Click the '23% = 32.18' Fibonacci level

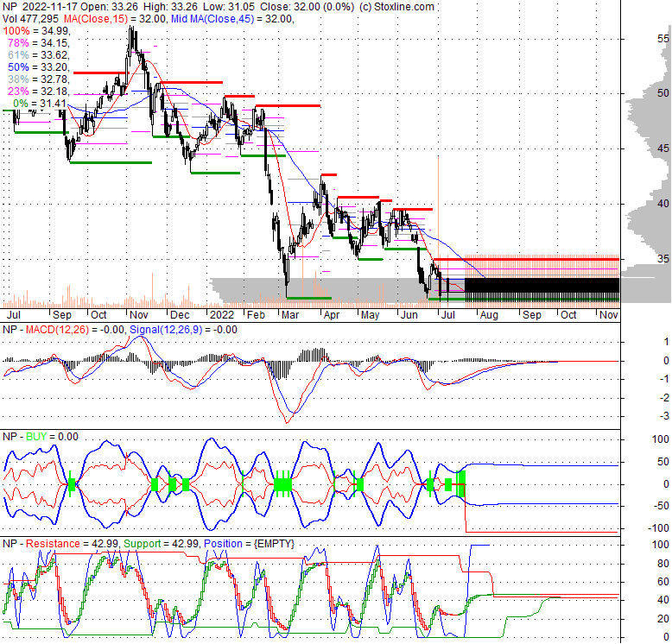pos(39,92)
